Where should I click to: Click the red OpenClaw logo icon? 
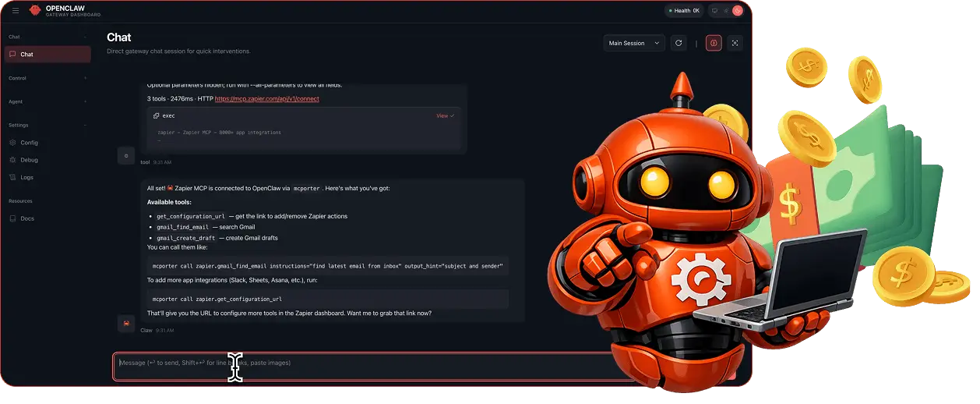[x=35, y=10]
